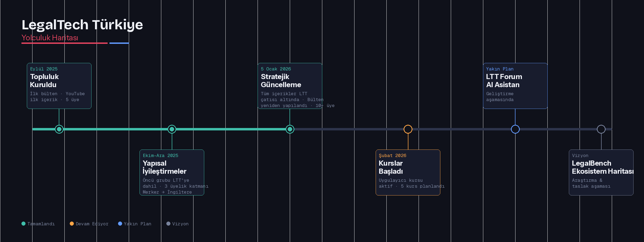Click the Eylül 2025 timeline node
The width and height of the screenshot is (644, 242).
[59, 129]
